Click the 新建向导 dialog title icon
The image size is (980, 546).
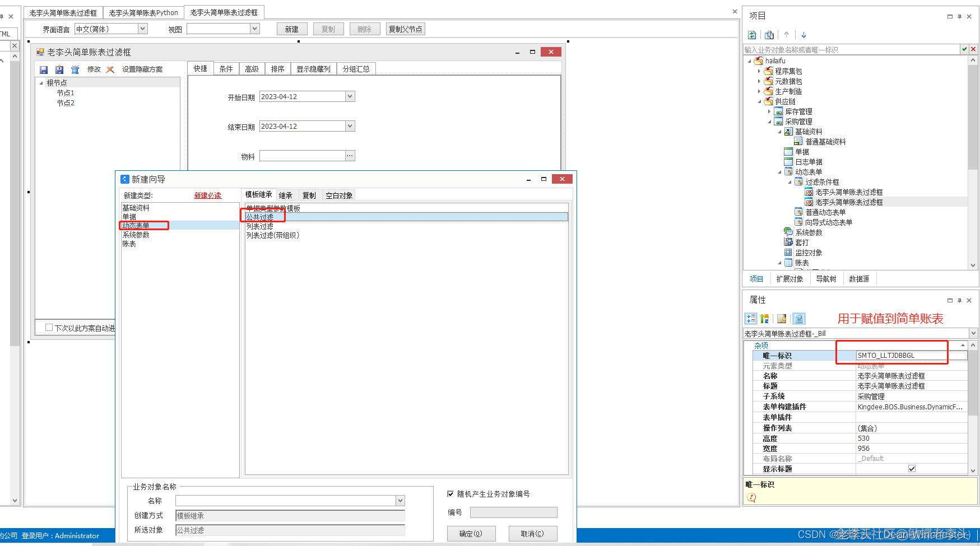click(x=125, y=179)
